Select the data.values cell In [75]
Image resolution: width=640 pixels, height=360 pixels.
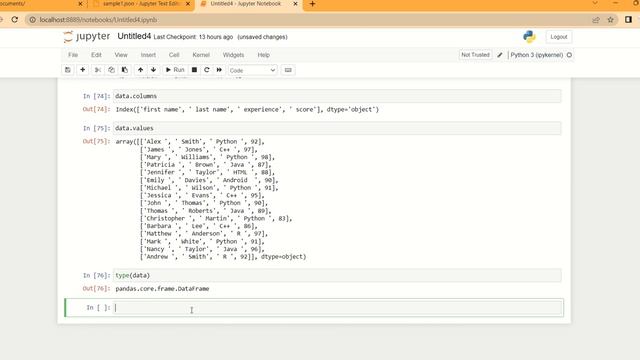point(337,128)
